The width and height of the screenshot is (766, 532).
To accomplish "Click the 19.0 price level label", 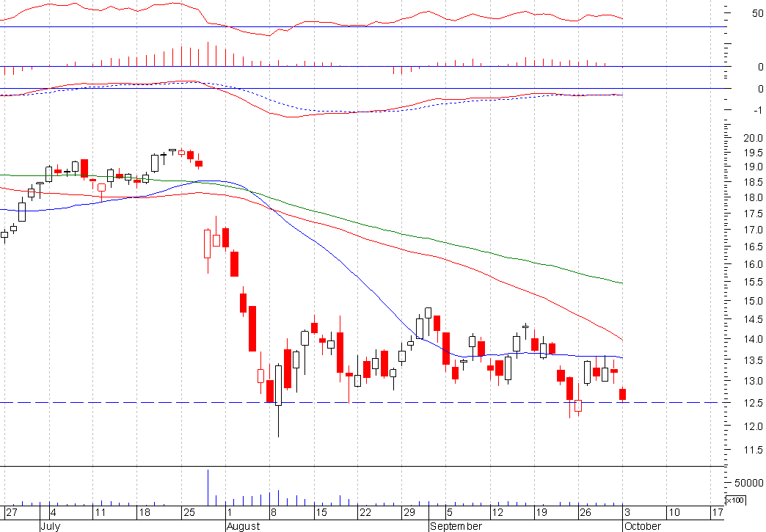I will (753, 167).
